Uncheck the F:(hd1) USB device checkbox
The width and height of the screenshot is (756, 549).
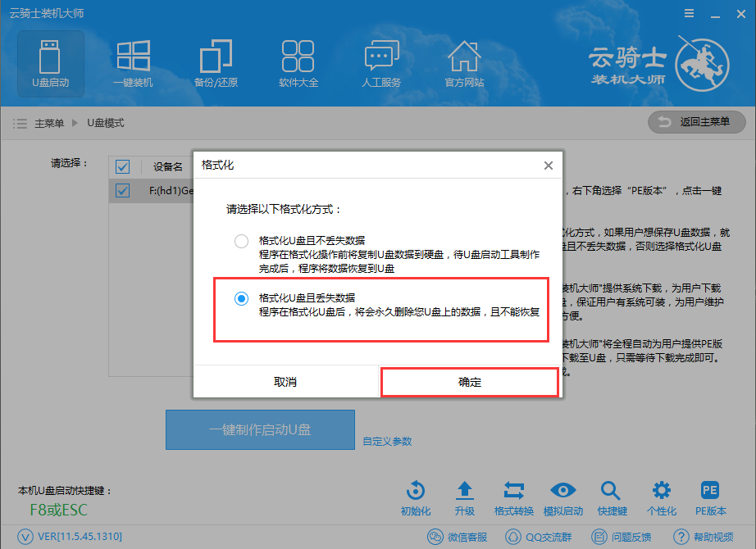[122, 190]
